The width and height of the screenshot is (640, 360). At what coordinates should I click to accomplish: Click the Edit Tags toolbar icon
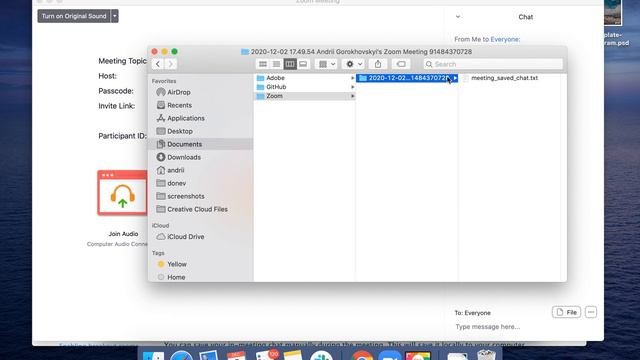point(401,64)
